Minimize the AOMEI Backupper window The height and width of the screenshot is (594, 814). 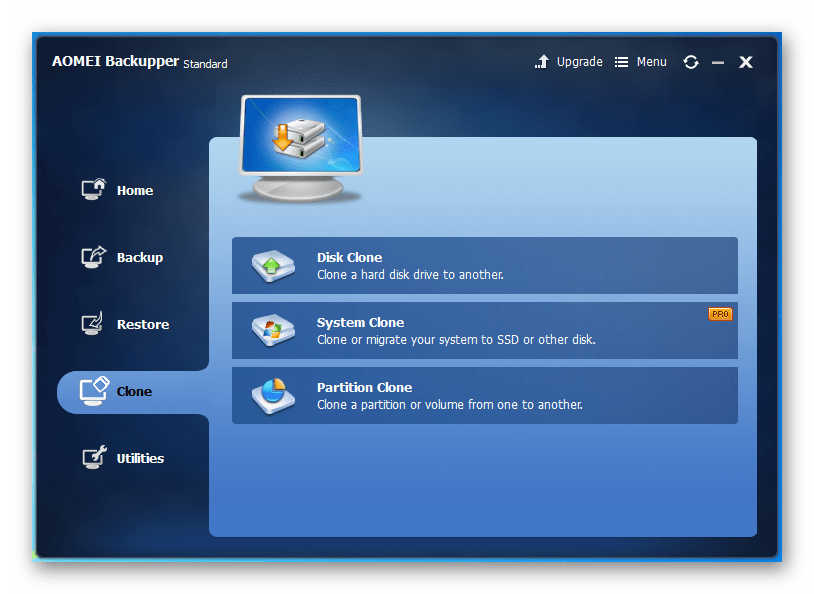(718, 62)
